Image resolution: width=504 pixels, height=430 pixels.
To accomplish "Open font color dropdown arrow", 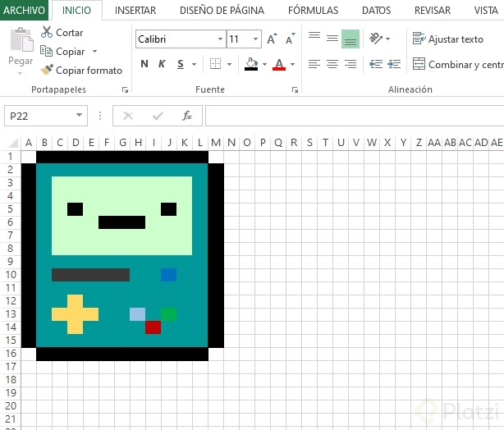I will point(292,64).
